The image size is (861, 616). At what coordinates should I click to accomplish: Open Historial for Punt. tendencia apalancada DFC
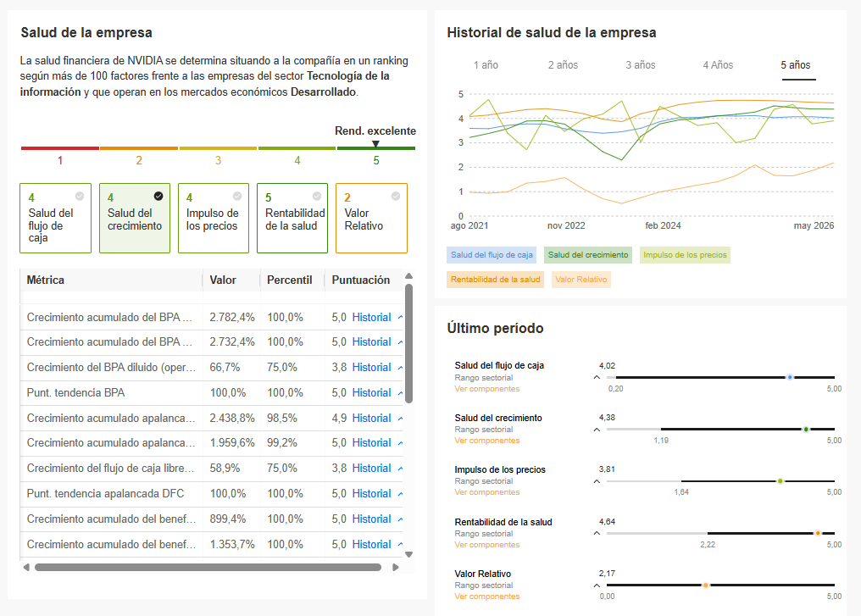tap(372, 494)
